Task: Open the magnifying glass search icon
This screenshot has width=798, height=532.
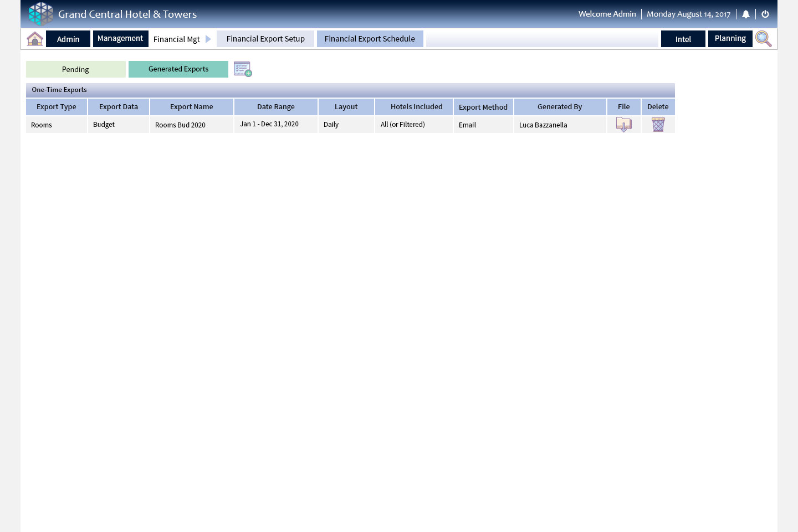Action: click(763, 39)
